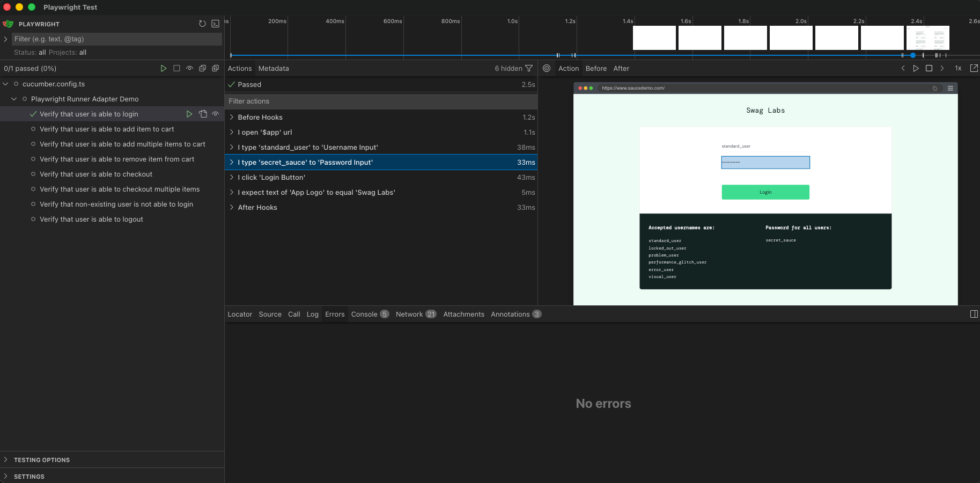Open the snapshot in a new tab
Image resolution: width=980 pixels, height=483 pixels.
point(974,68)
